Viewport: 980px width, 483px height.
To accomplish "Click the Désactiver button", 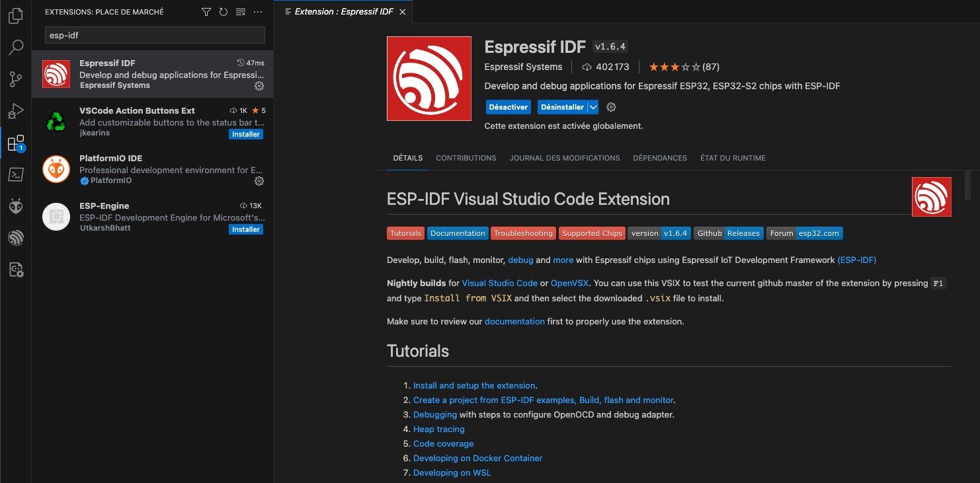I will pyautogui.click(x=508, y=107).
